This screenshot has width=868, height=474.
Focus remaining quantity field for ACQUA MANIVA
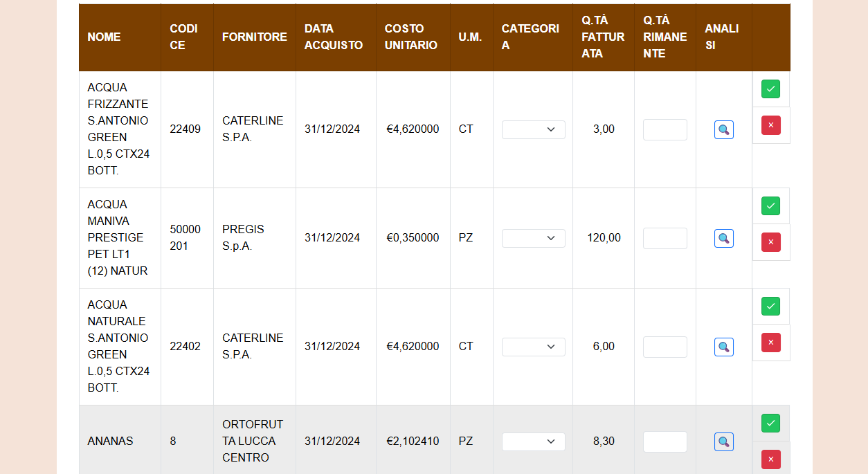coord(664,238)
